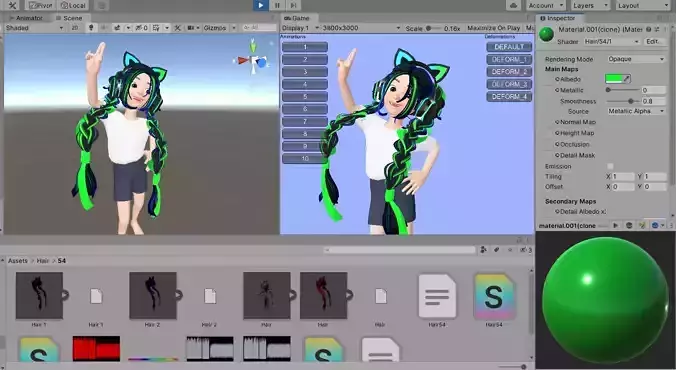Open the search by type icon
Image resolution: width=676 pixels, height=370 pixels.
(x=483, y=250)
